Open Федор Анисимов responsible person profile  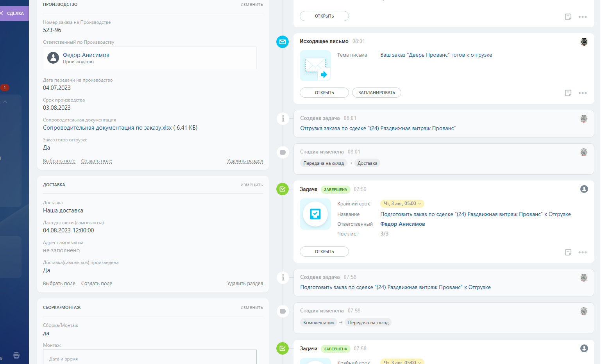[x=86, y=55]
